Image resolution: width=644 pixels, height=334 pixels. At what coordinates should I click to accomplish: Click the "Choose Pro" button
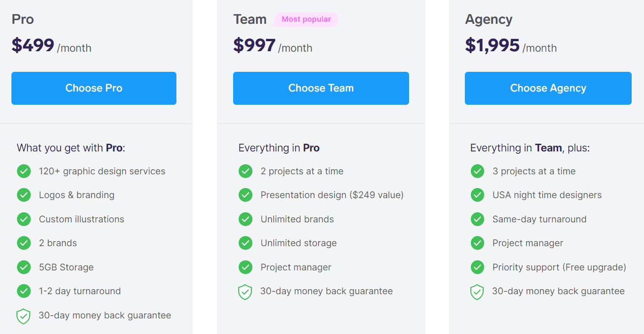click(x=94, y=88)
